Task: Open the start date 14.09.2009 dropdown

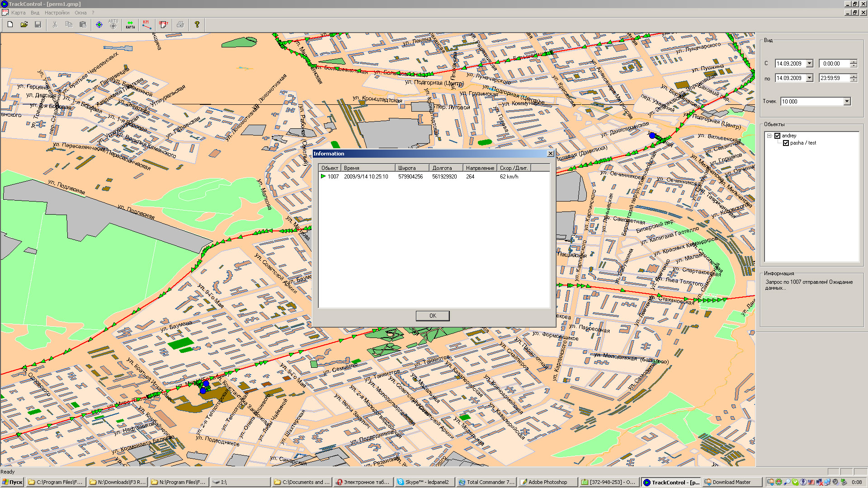Action: 809,64
